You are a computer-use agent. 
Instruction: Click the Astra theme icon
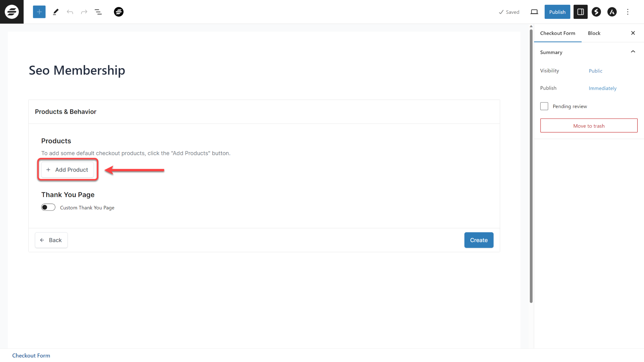pos(612,12)
